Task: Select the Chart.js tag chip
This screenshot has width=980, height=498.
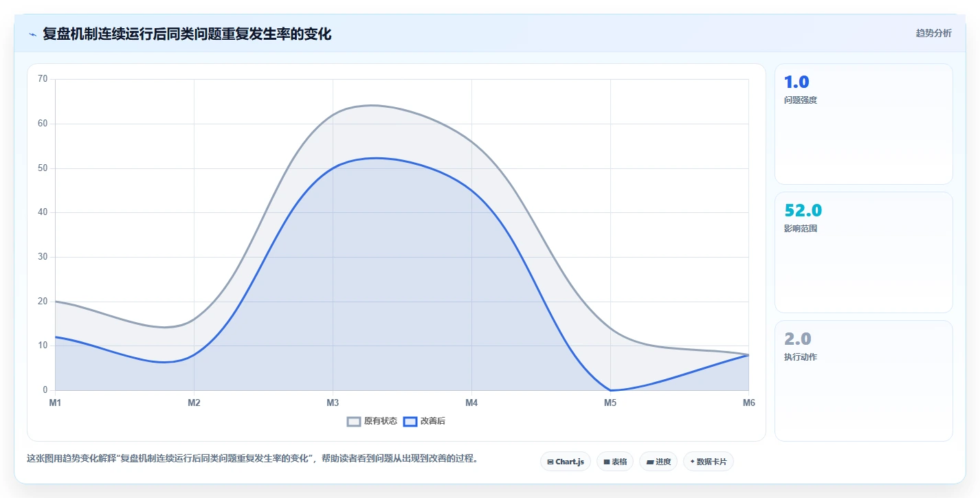Action: pyautogui.click(x=566, y=462)
